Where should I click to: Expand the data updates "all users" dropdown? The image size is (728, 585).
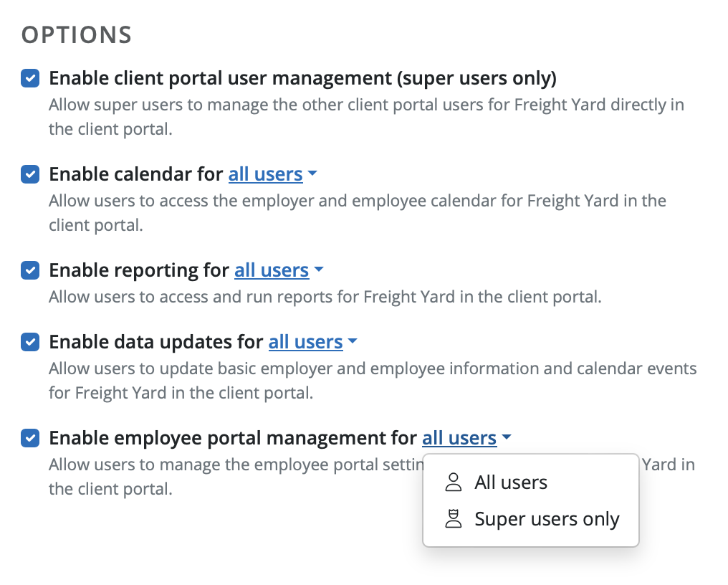tap(305, 342)
